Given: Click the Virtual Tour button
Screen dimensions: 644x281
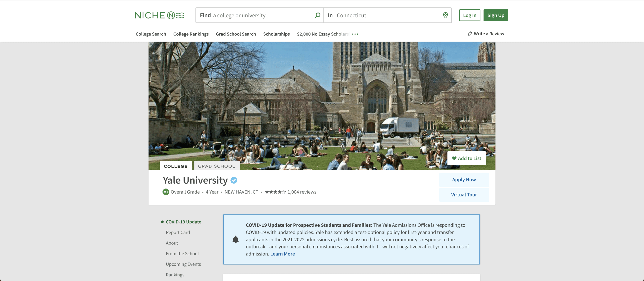Looking at the screenshot, I should pyautogui.click(x=464, y=195).
